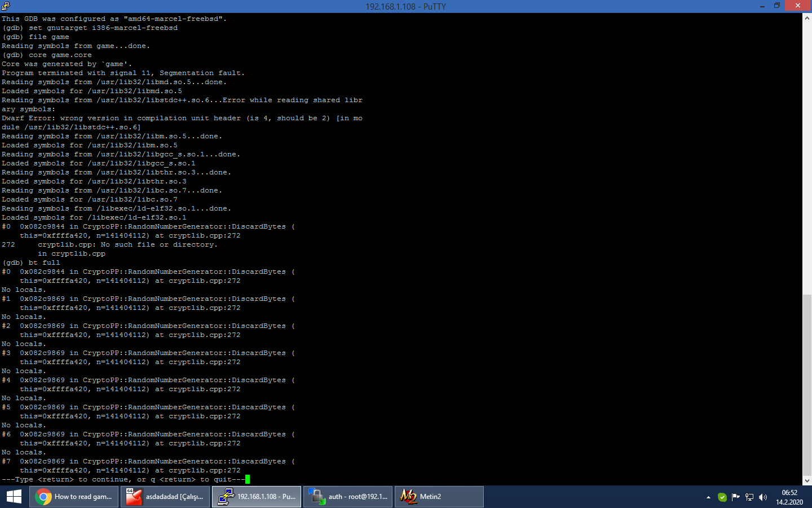The width and height of the screenshot is (812, 508).
Task: Click backtrace frame #5 line
Action: point(148,407)
